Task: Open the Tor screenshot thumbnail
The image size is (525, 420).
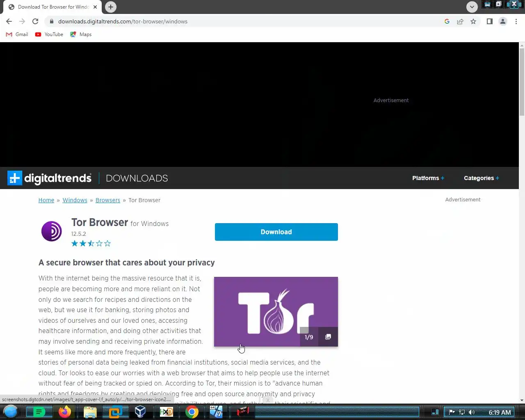Action: [276, 312]
